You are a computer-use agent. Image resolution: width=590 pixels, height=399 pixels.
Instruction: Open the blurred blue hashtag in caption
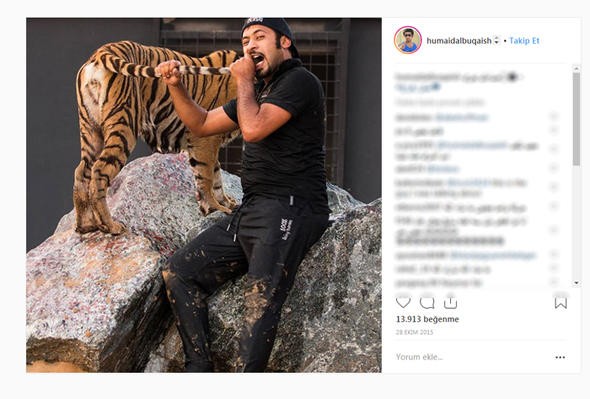click(x=417, y=88)
